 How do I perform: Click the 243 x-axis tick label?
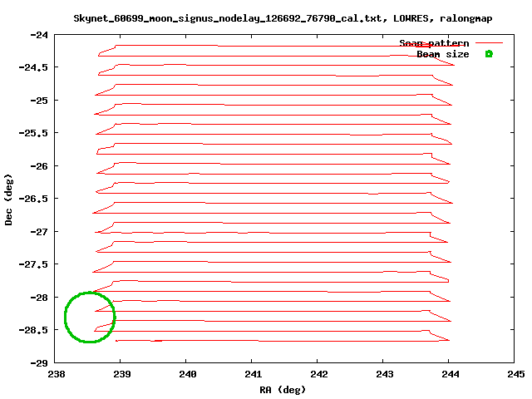(384, 374)
